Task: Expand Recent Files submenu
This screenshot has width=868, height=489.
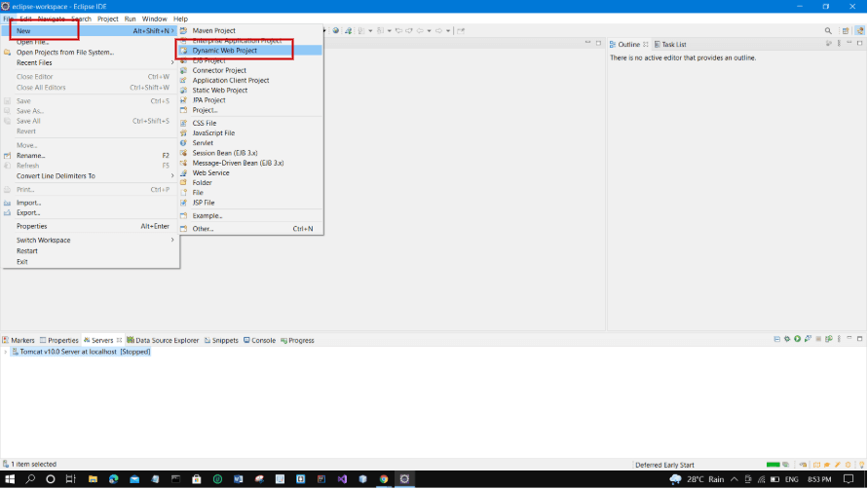Action: click(x=91, y=62)
